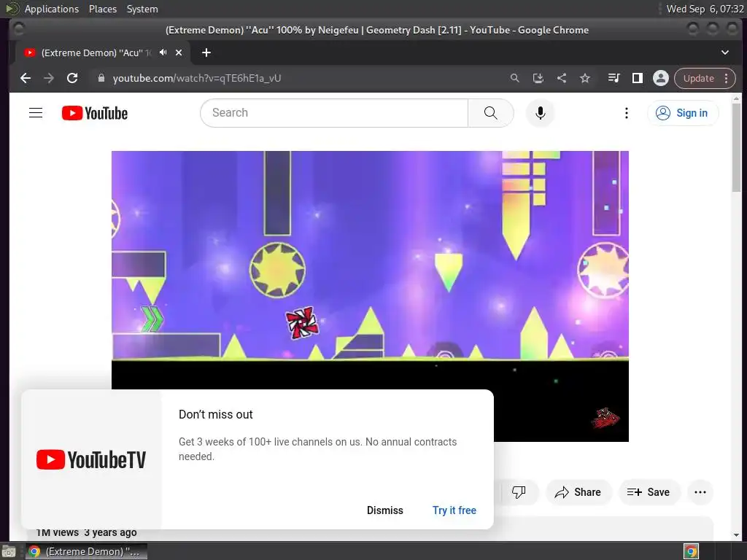Open Chrome's three-dot menu beside Update
Screen dimensions: 747x560
[727, 78]
